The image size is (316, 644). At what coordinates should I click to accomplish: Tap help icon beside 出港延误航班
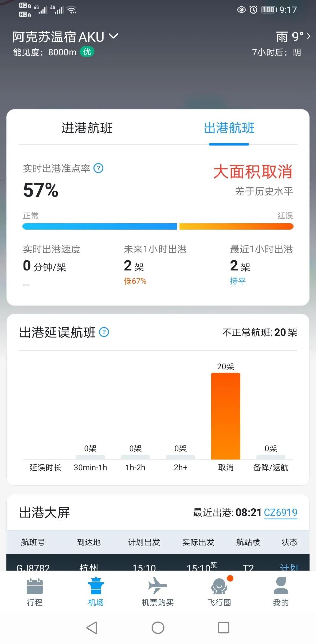coord(104,332)
